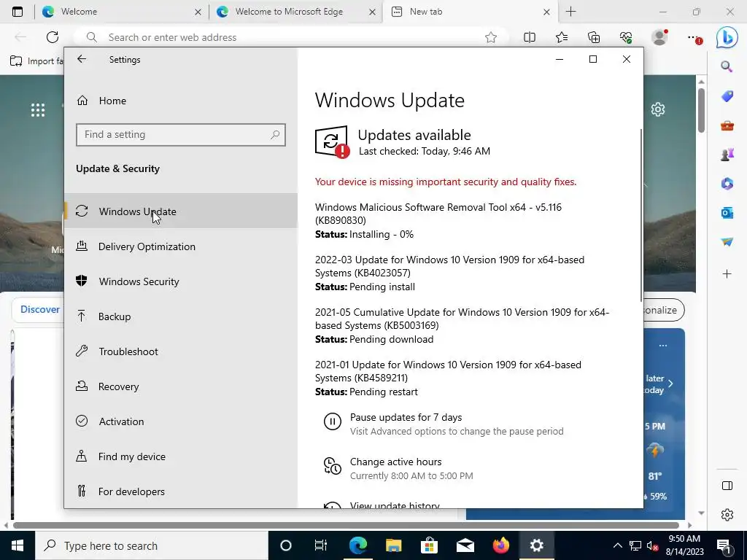The width and height of the screenshot is (747, 560).
Task: Open Bing Copilot sidebar button
Action: tap(727, 37)
